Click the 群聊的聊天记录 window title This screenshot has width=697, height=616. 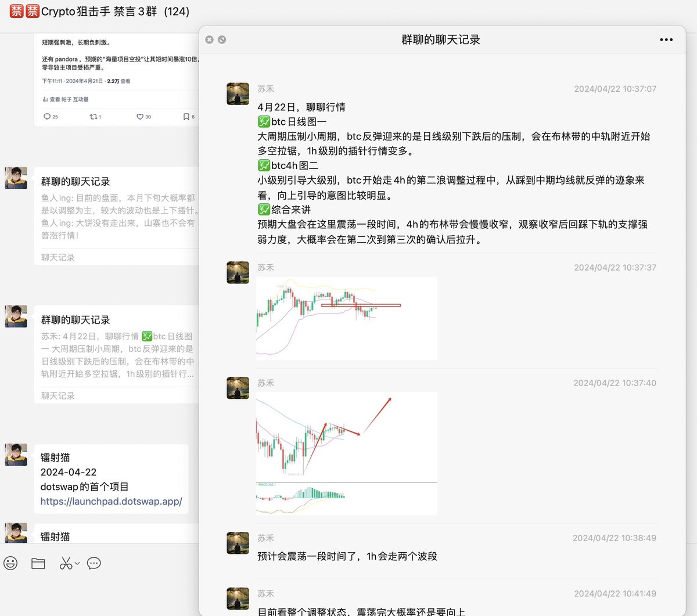click(441, 39)
